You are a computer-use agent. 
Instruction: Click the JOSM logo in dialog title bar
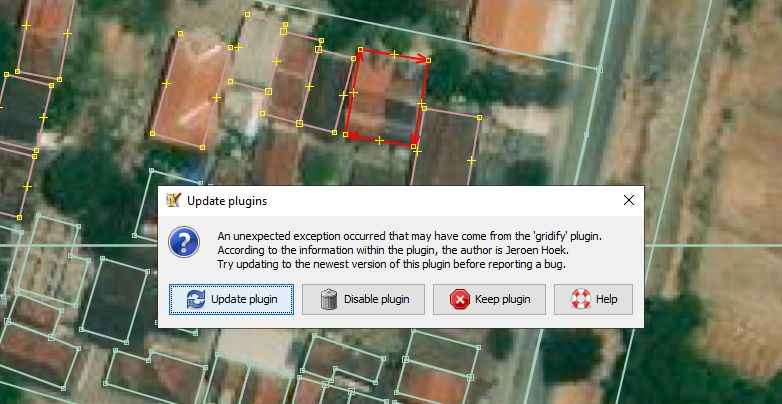click(x=174, y=200)
